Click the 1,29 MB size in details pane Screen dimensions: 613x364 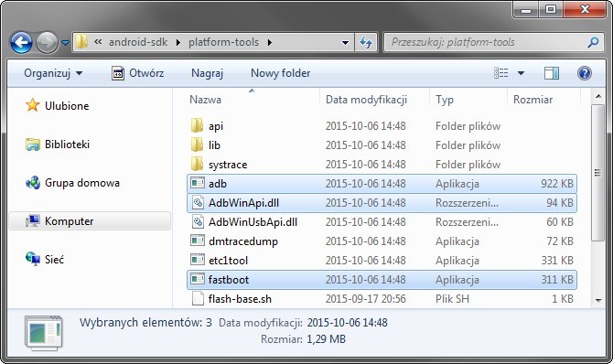[326, 338]
